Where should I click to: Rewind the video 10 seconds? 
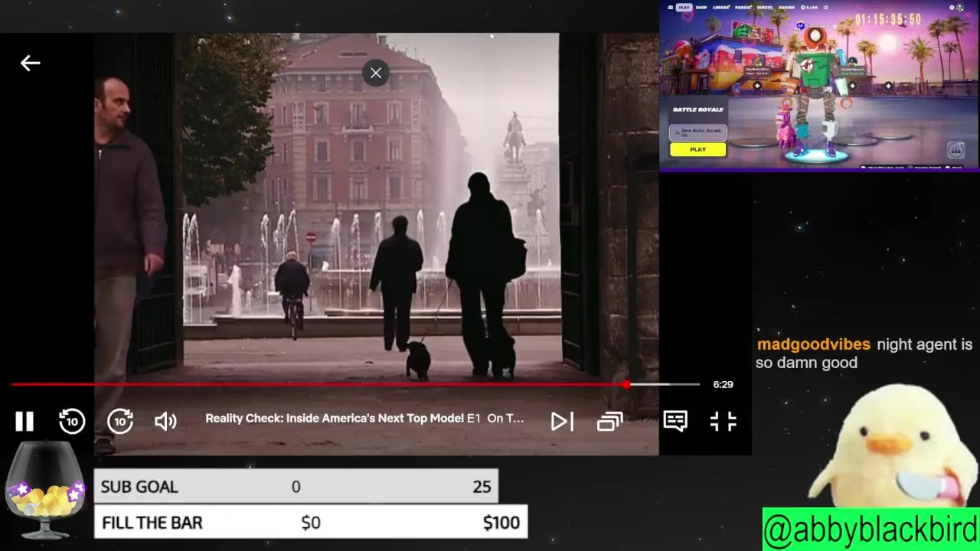(72, 421)
